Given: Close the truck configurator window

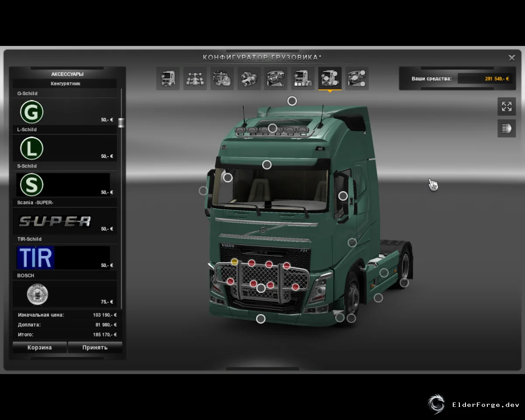Looking at the screenshot, I should tap(511, 57).
